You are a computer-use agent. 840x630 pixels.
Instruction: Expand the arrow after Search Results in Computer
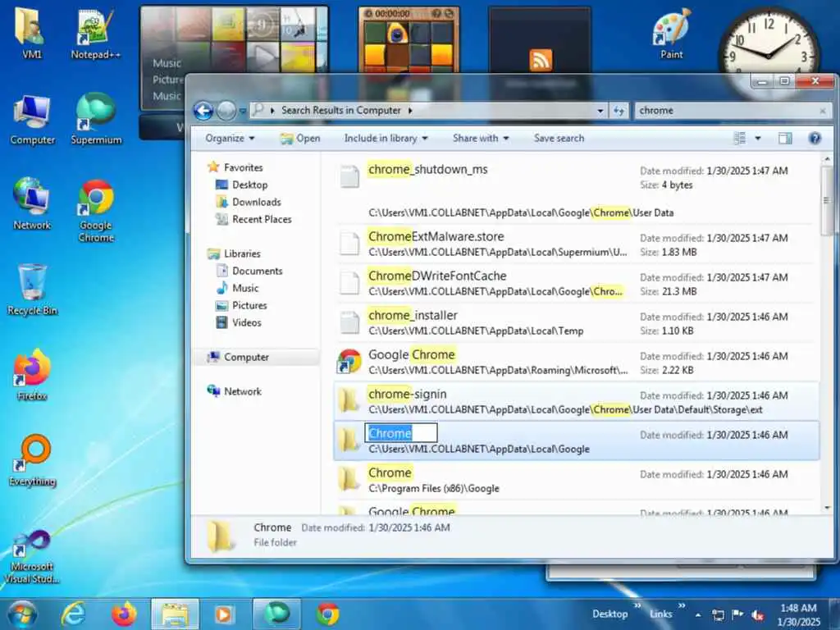pos(410,111)
